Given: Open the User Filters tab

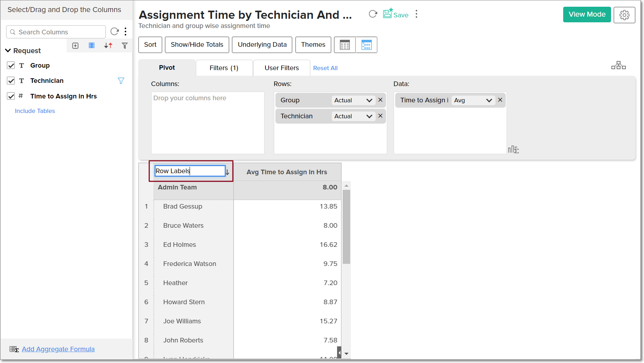Looking at the screenshot, I should pos(281,68).
